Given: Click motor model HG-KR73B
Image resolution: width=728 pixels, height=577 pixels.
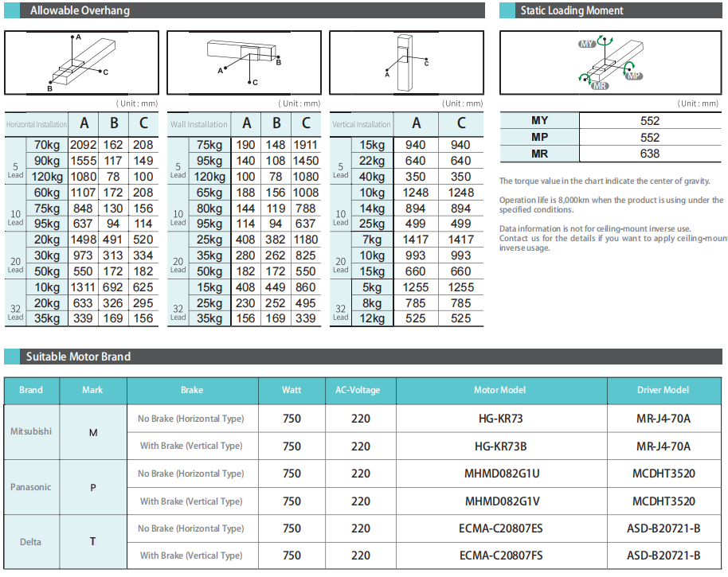Looking at the screenshot, I should pyautogui.click(x=501, y=446).
